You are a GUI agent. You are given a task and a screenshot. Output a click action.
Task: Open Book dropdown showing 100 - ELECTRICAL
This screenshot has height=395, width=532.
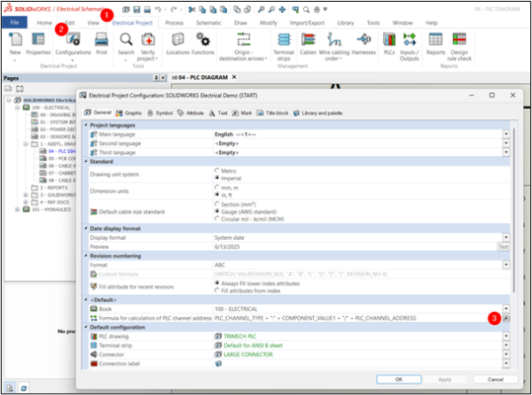[506, 309]
